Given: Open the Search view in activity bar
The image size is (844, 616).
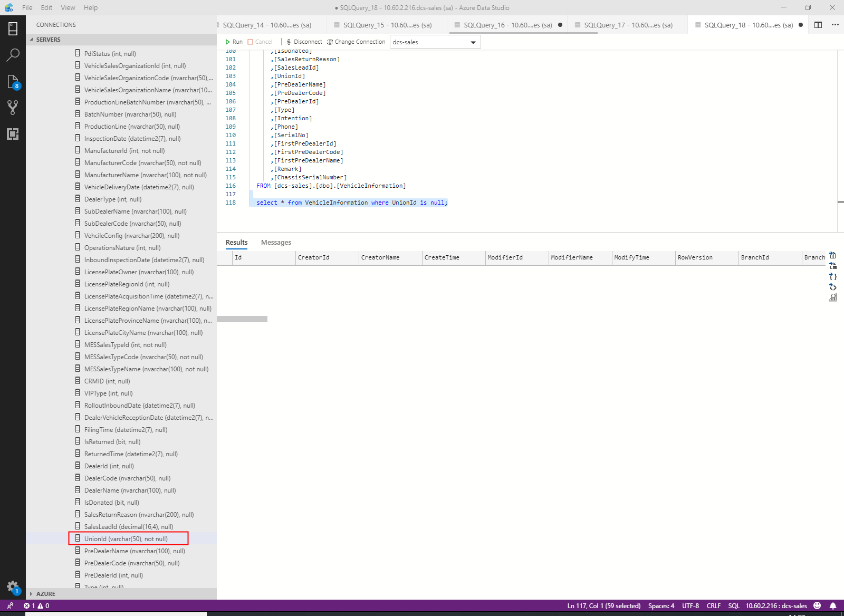Looking at the screenshot, I should [13, 55].
